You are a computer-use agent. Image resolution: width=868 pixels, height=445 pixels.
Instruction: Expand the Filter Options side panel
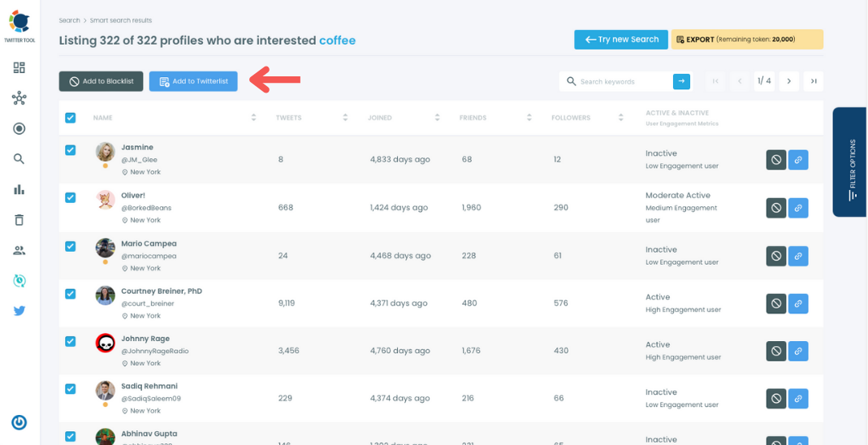[850, 162]
